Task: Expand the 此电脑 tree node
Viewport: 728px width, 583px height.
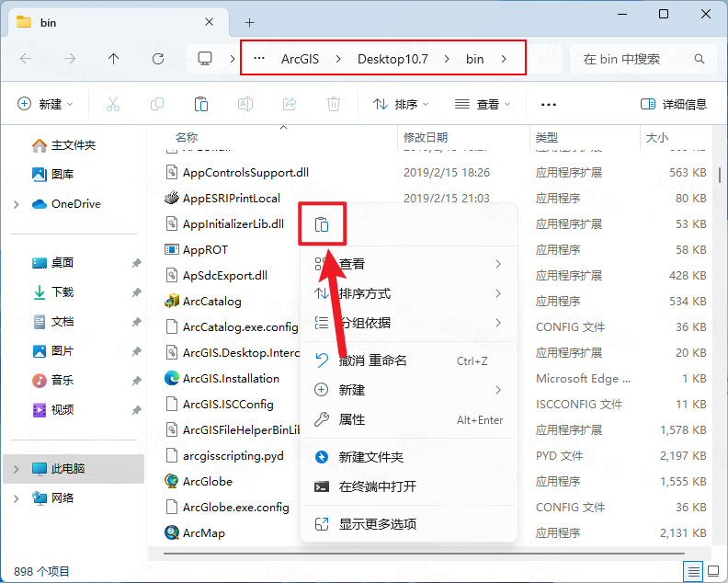Action: pyautogui.click(x=17, y=469)
